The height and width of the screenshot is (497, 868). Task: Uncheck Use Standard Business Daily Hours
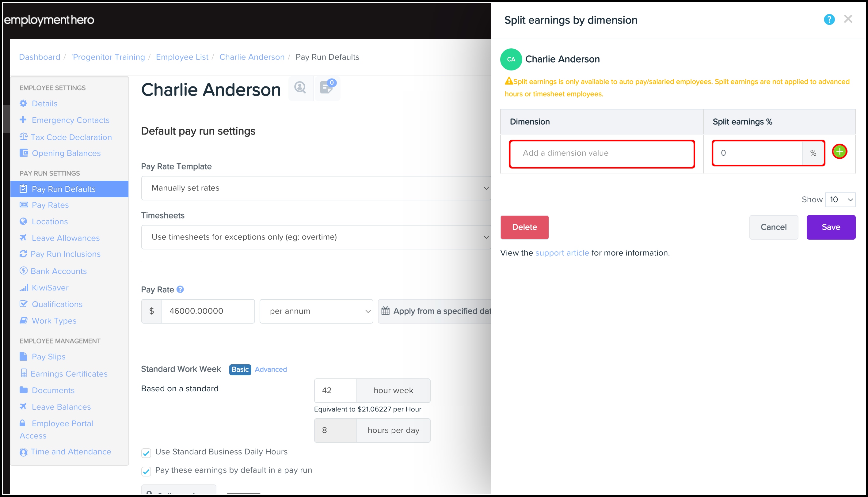pos(146,453)
